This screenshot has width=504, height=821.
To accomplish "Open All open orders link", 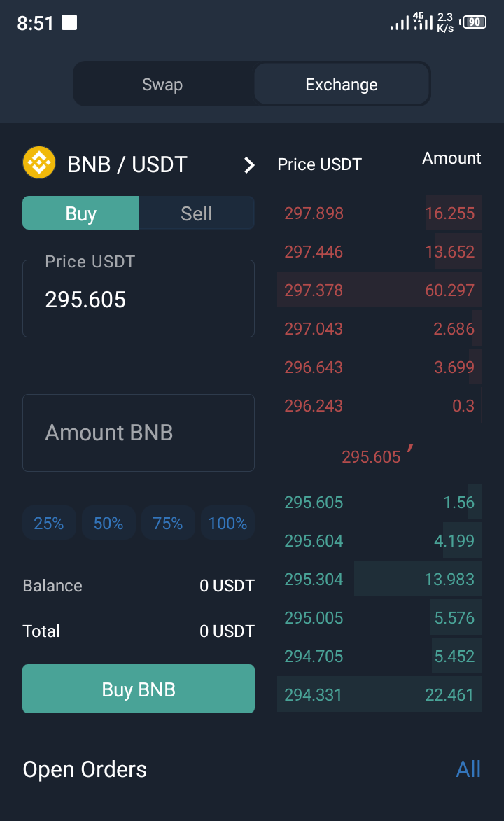I will [468, 769].
